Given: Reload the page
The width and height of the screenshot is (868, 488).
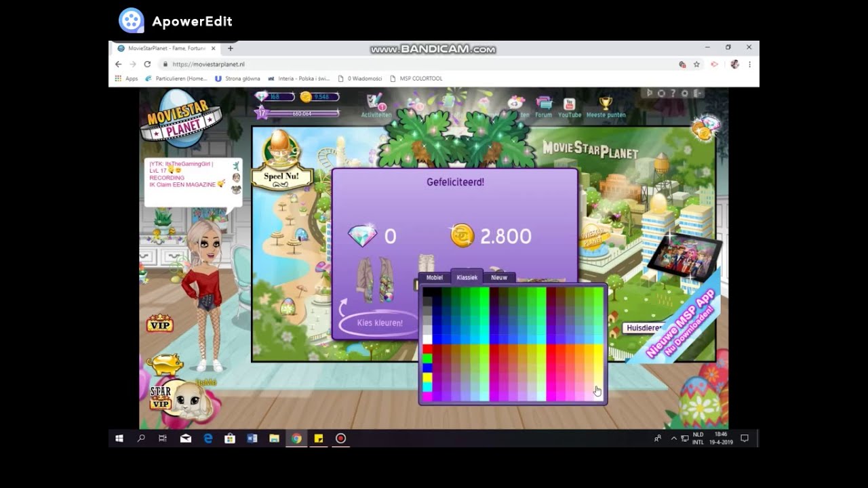Looking at the screenshot, I should (147, 64).
